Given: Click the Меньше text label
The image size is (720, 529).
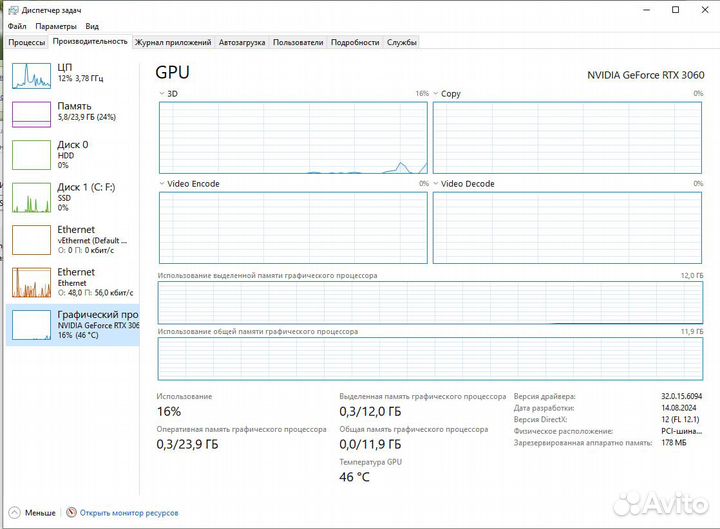Looking at the screenshot, I should (40, 513).
